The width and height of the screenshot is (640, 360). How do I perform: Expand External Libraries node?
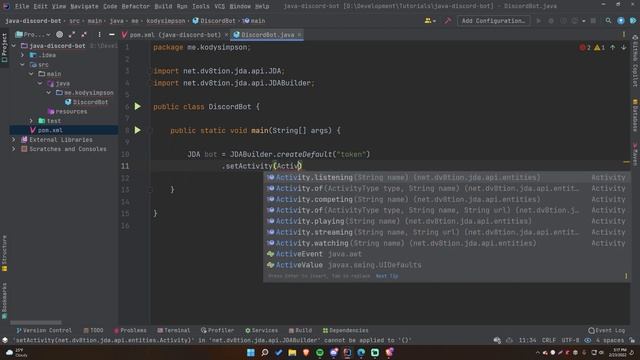(14, 140)
